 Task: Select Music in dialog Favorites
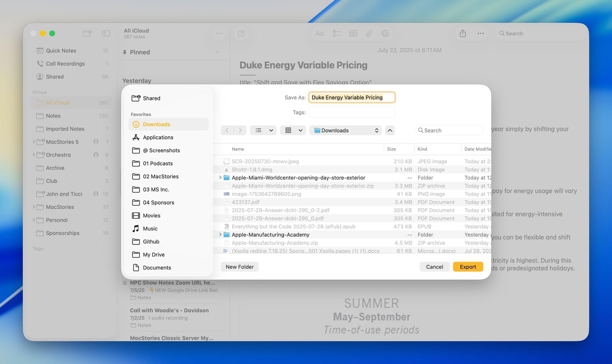pos(168,228)
